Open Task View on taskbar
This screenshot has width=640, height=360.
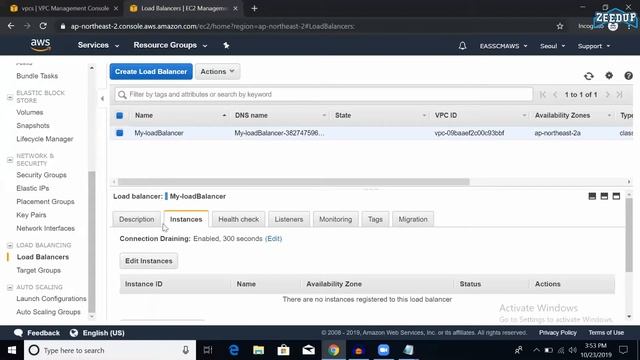(208, 350)
